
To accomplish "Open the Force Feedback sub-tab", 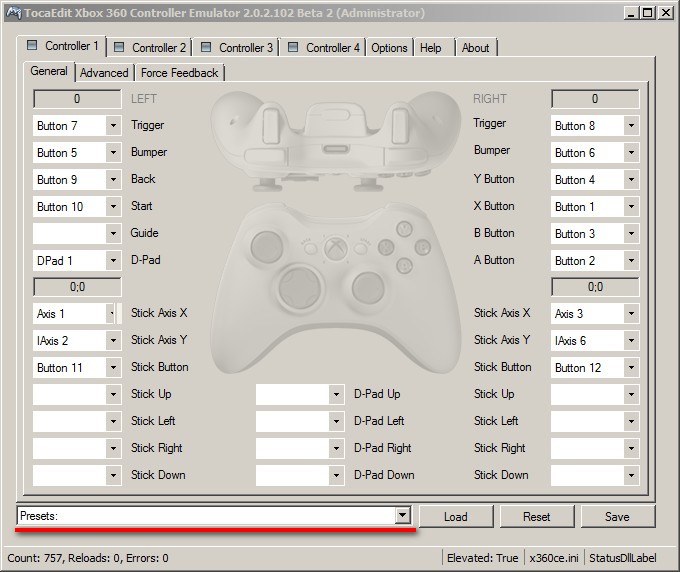I will [x=180, y=73].
